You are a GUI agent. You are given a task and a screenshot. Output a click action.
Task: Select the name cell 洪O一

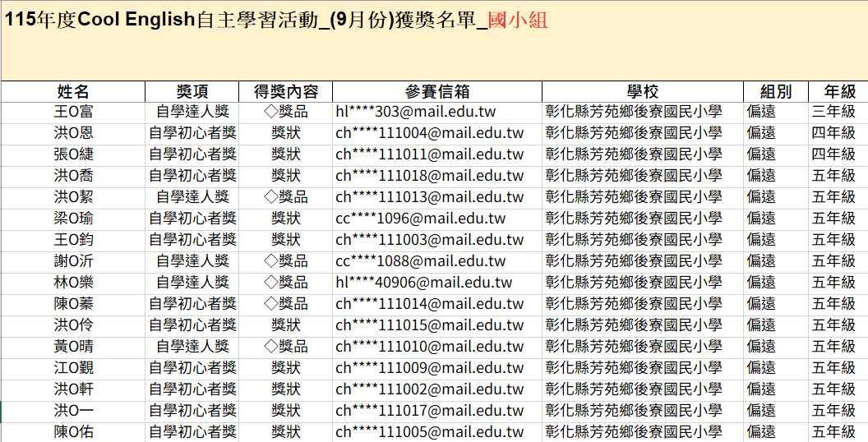[73, 411]
